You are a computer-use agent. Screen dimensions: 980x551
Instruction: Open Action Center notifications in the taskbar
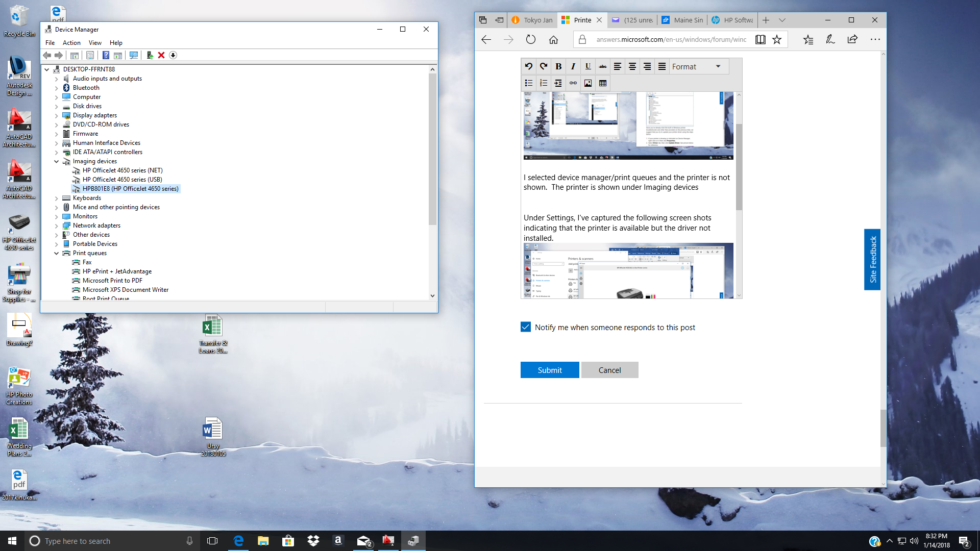964,541
